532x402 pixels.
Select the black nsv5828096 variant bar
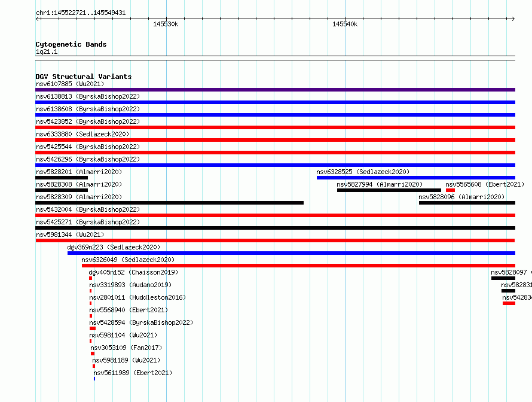[x=467, y=203]
